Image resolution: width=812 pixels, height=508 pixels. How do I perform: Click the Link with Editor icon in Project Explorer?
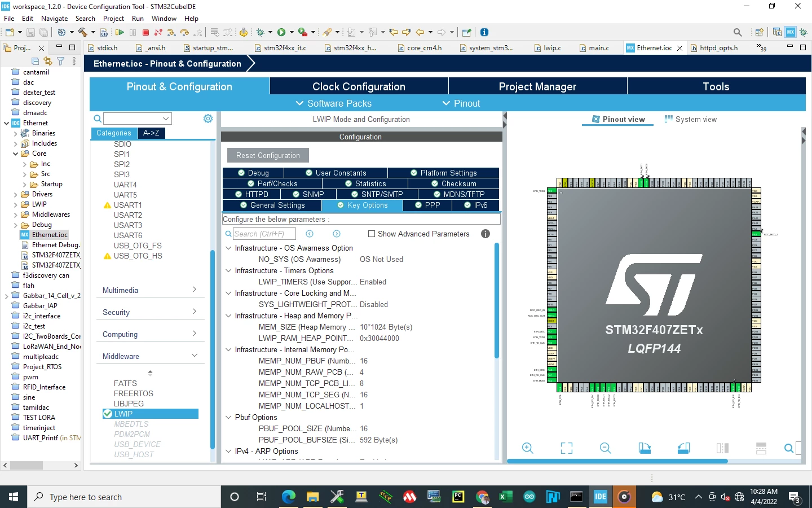point(48,61)
